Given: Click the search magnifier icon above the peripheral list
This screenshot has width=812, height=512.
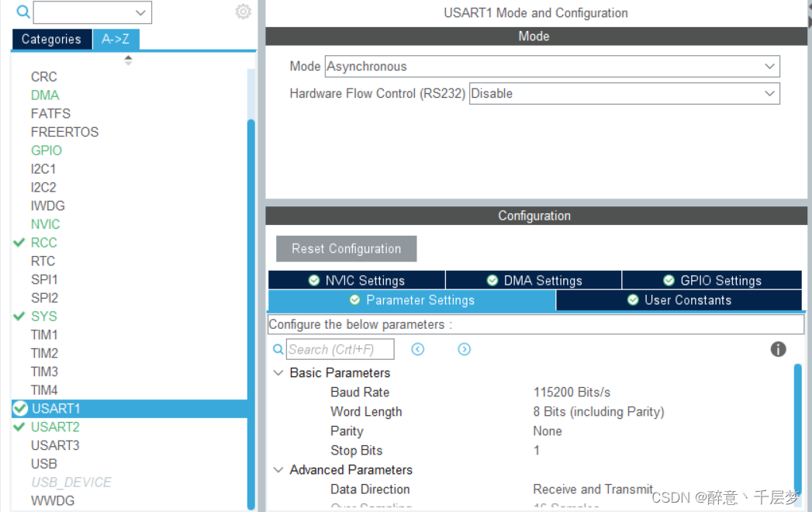Looking at the screenshot, I should (x=22, y=12).
